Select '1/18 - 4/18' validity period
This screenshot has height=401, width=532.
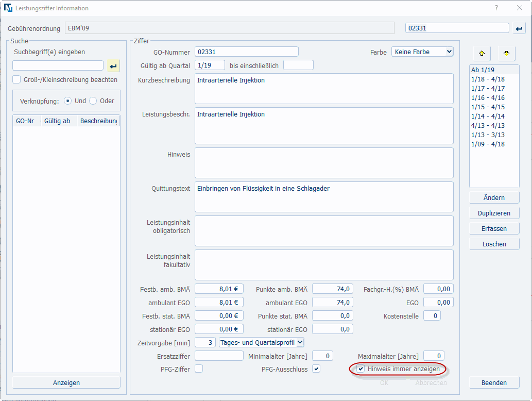tap(488, 79)
